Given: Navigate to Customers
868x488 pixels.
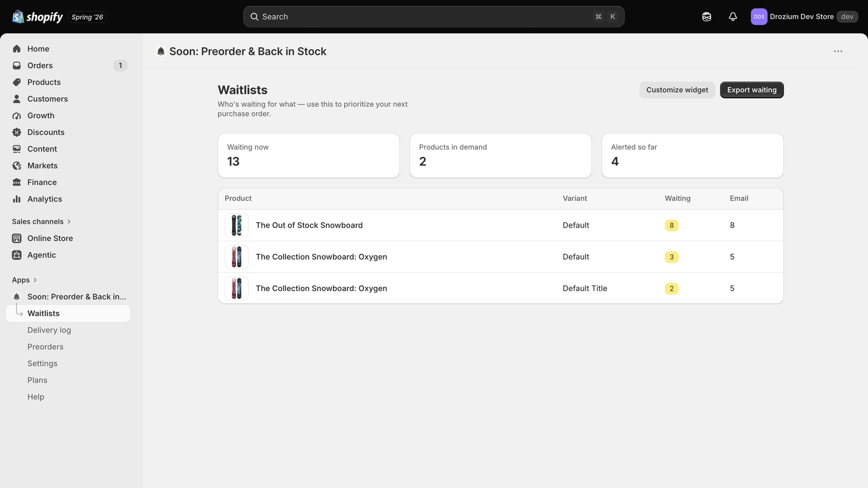Looking at the screenshot, I should pos(68,99).
